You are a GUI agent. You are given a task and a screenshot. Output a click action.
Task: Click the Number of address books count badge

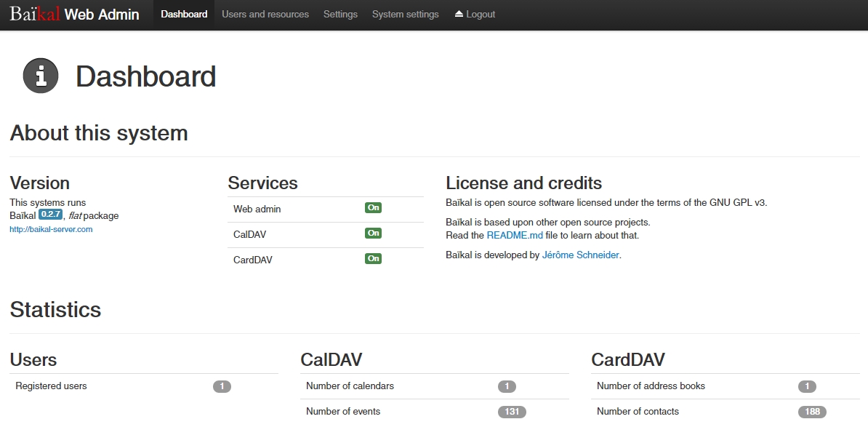(x=807, y=386)
